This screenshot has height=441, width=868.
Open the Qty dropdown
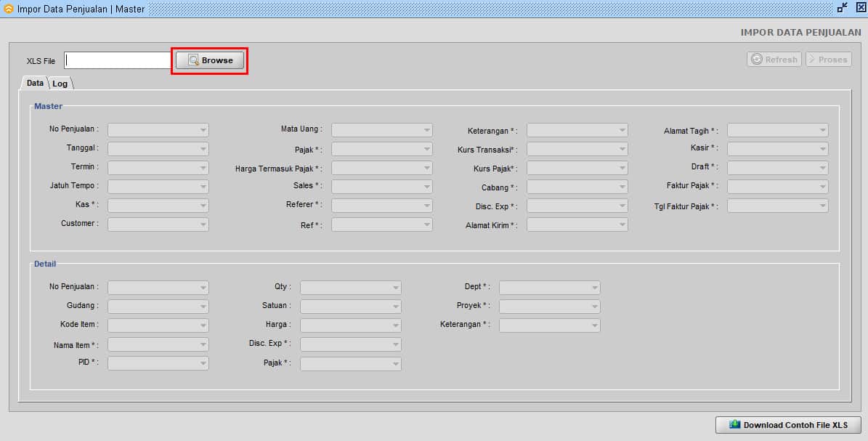350,288
